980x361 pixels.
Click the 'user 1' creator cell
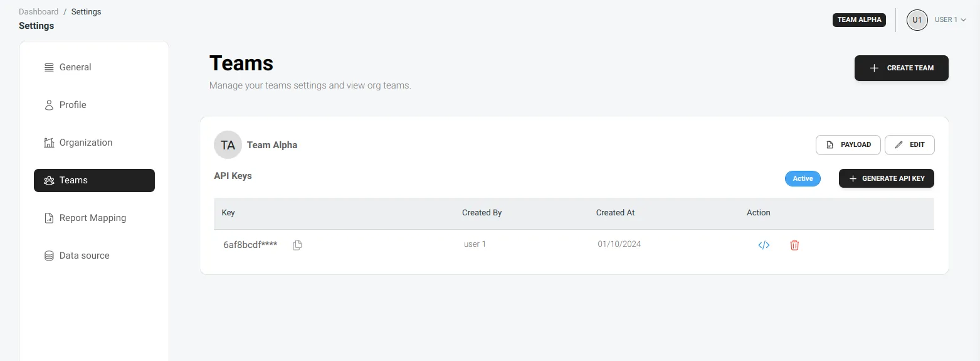click(x=475, y=244)
